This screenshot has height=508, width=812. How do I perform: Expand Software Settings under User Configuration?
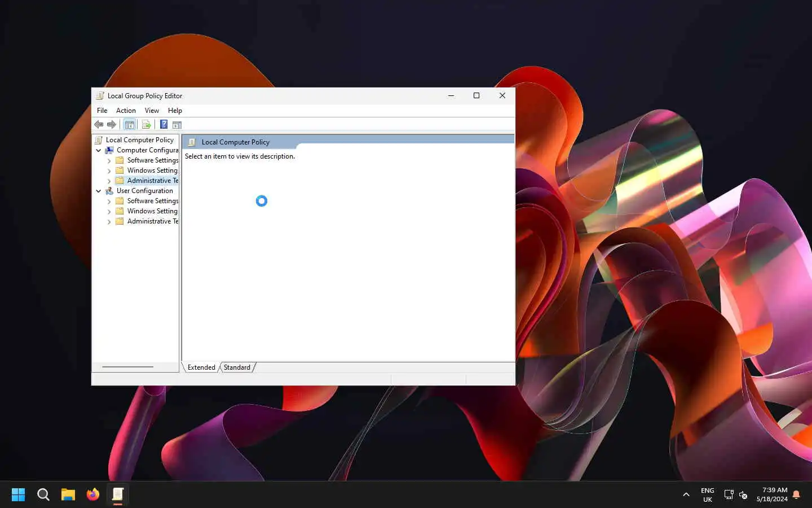[x=109, y=202]
